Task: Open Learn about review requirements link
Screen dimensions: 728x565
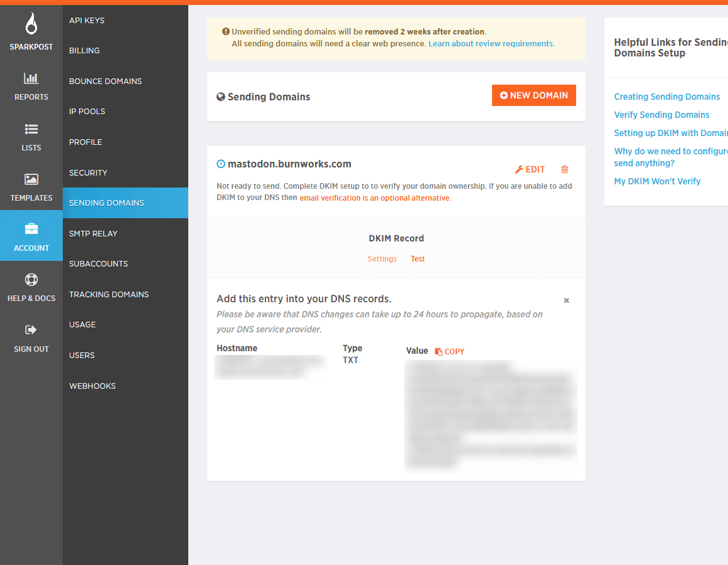Action: coord(491,44)
